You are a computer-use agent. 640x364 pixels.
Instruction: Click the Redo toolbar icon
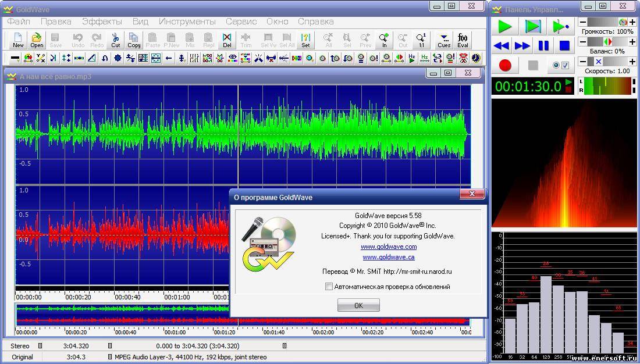coord(97,40)
